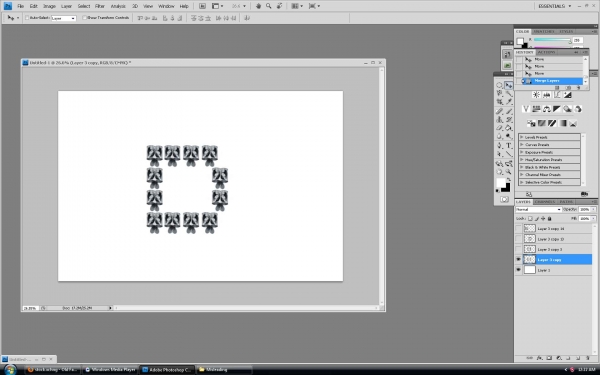
Task: Add a Brightness/Contrast adjustment
Action: coord(536,95)
